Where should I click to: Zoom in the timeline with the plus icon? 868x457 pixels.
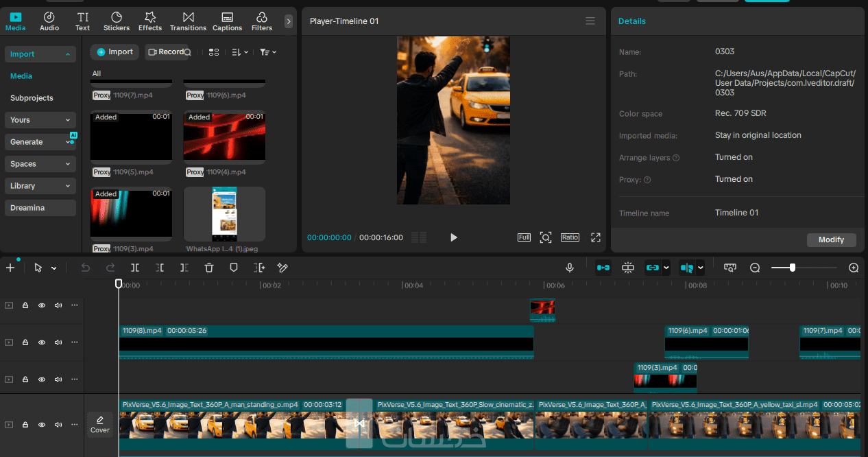pyautogui.click(x=854, y=268)
